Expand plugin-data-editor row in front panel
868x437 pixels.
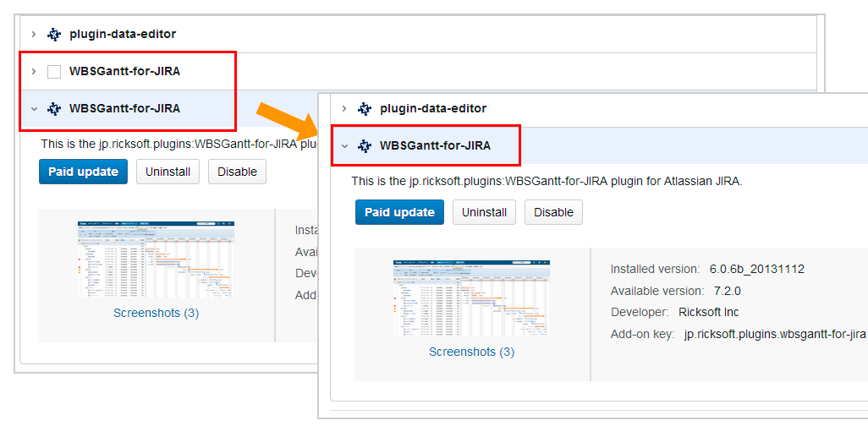[x=344, y=109]
